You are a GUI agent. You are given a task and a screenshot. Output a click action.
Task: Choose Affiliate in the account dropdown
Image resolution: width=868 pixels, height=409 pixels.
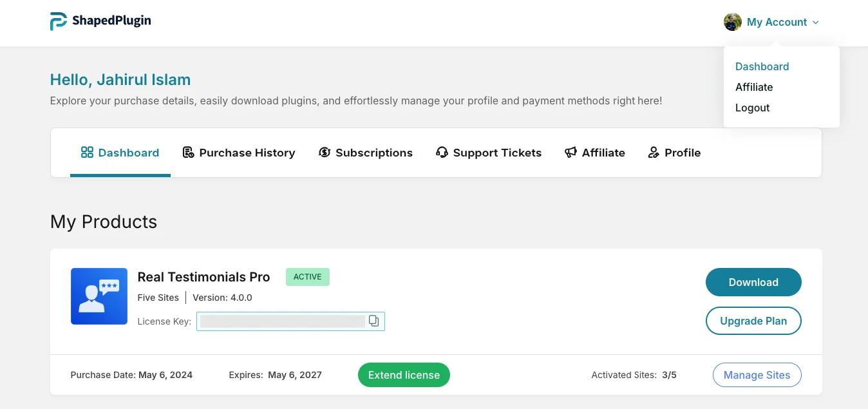754,87
